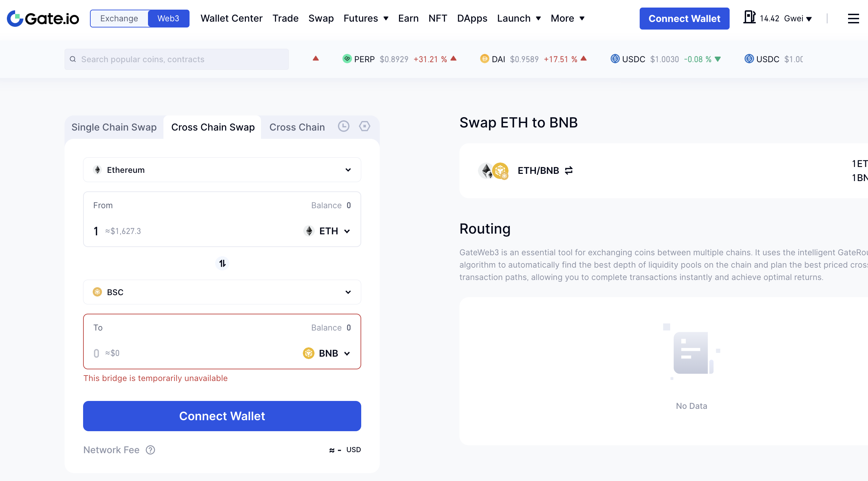Switch to Web3 mode
Screen dimensions: 868x481
point(168,19)
